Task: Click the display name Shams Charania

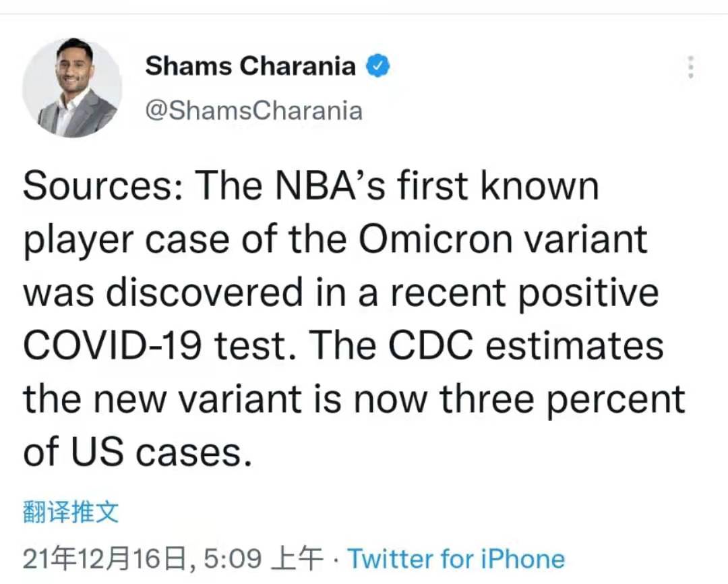Action: point(250,66)
